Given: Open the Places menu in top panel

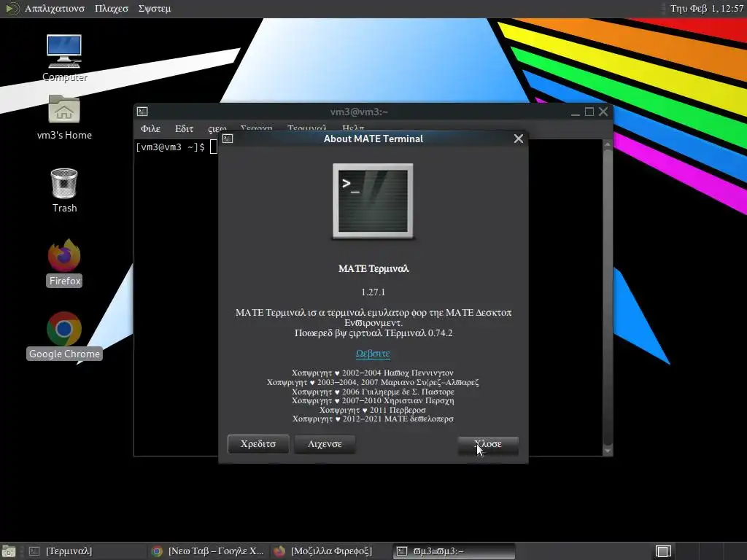Looking at the screenshot, I should (112, 9).
